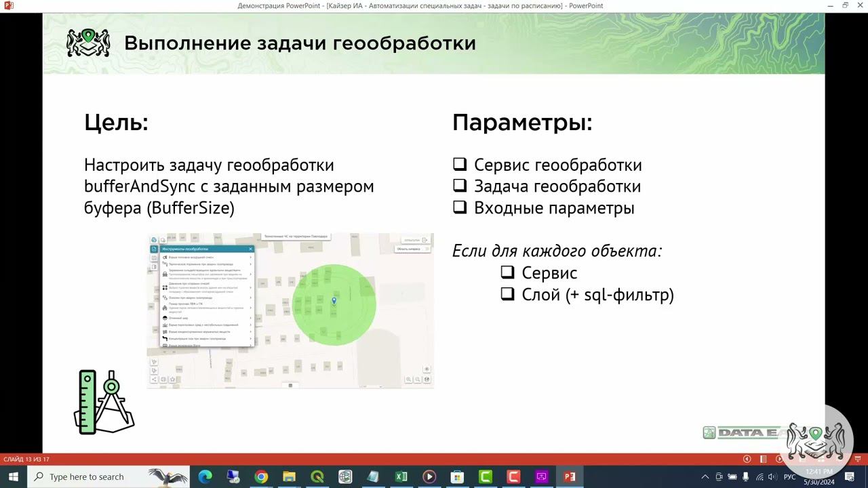Click star favorites icon at map bottom-left
This screenshot has height=488, width=868.
point(172,380)
